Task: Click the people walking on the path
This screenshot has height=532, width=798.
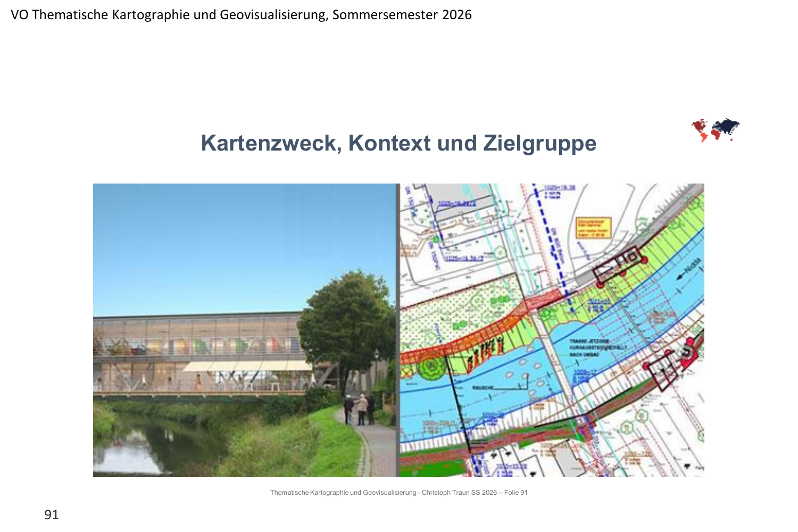Action: pos(359,409)
